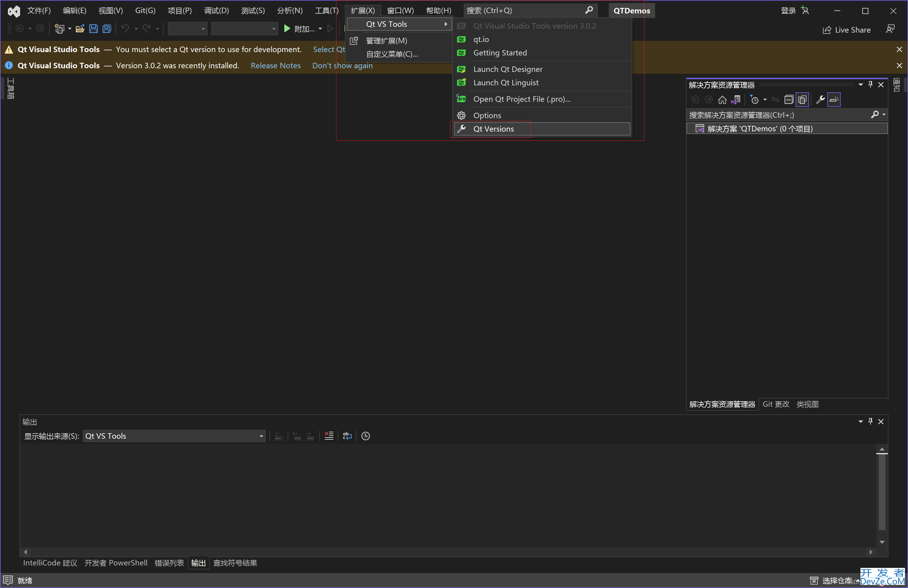The height and width of the screenshot is (588, 908).
Task: Expand Qt VS Tools submenu arrow
Action: tap(445, 24)
